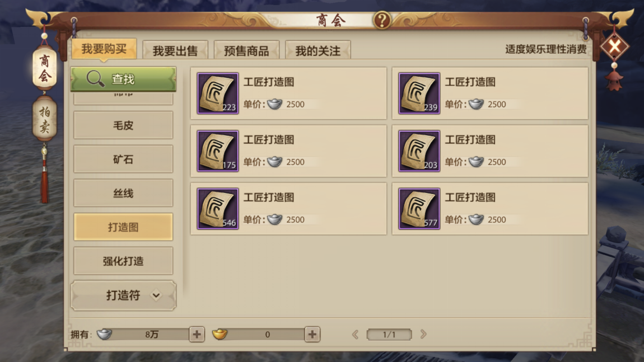
Task: Add gold ingots with the plus icon
Action: [312, 334]
